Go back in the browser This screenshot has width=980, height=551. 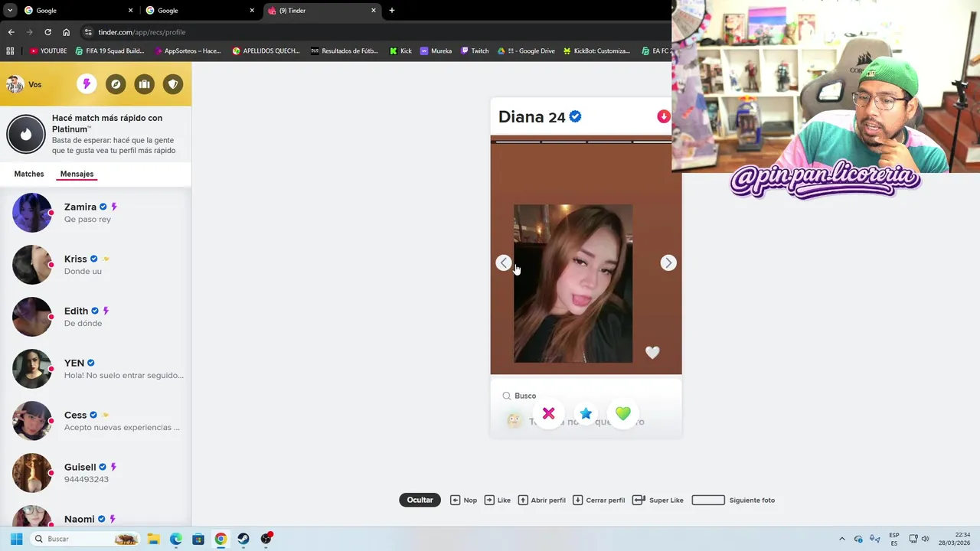coord(11,32)
